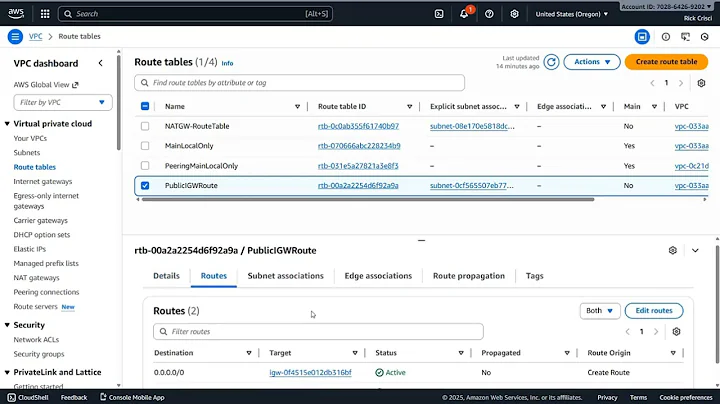Open the clock history icon
720x404 pixels.
tap(704, 37)
